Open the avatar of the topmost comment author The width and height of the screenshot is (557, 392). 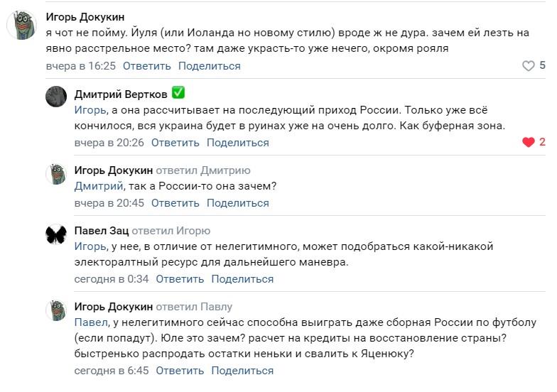coord(22,25)
